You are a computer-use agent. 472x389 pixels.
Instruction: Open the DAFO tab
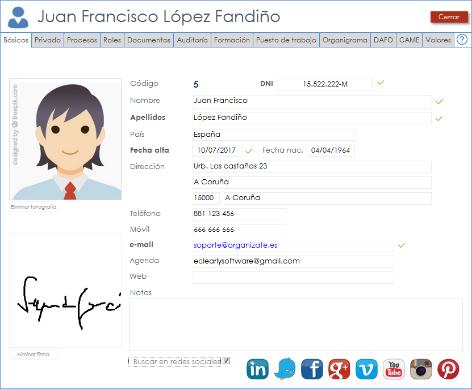383,40
